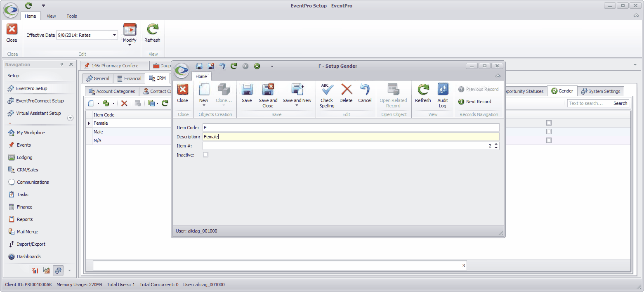Pin the Navigation panel

62,64
